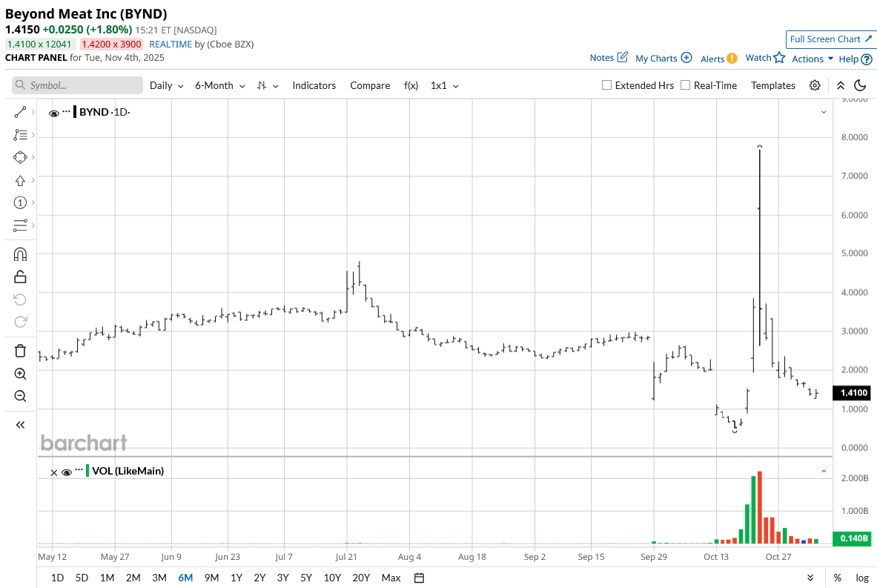Screen dimensions: 877x588
Task: Click the Watch star icon
Action: (x=779, y=57)
